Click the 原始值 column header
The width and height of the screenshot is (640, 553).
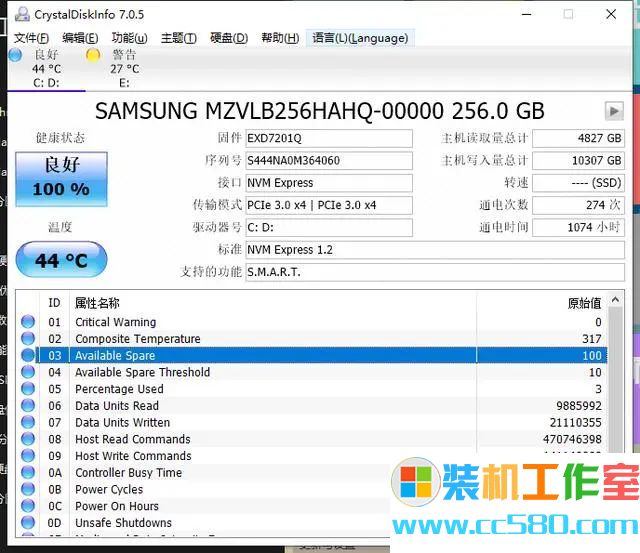point(542,303)
